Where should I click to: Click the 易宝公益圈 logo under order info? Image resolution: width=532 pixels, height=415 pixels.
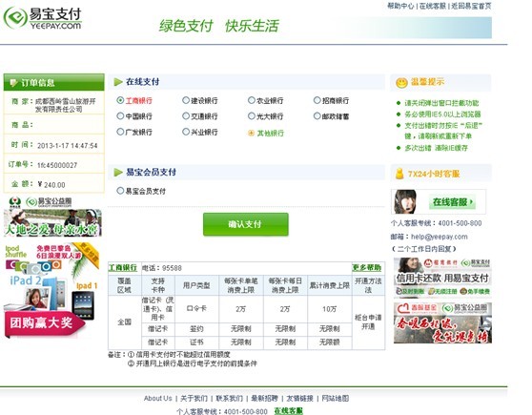coord(49,202)
